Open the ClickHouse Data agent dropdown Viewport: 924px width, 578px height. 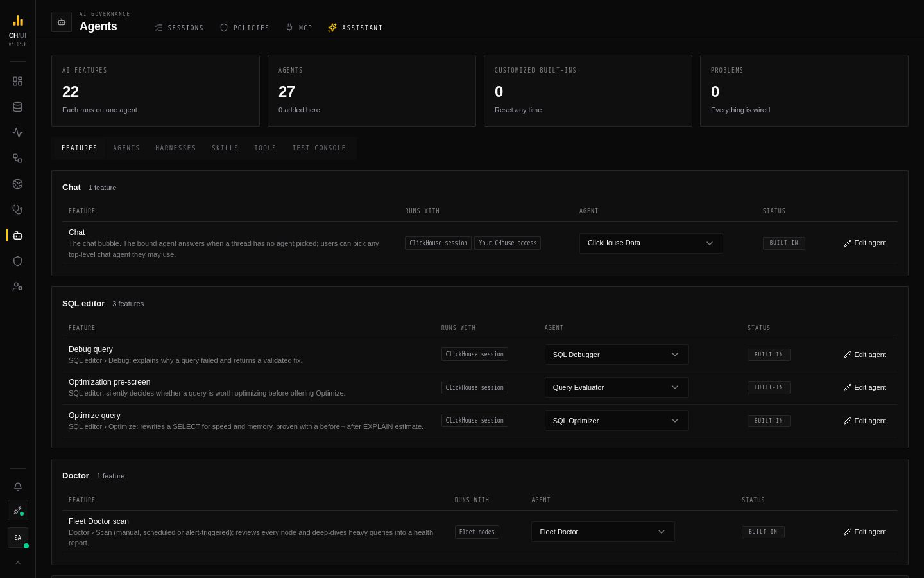coord(651,243)
